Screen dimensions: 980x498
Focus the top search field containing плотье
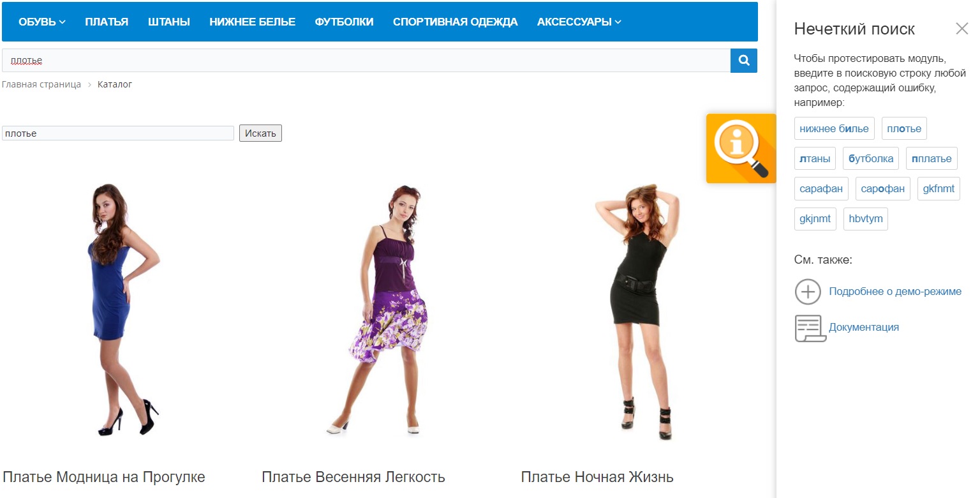[366, 61]
